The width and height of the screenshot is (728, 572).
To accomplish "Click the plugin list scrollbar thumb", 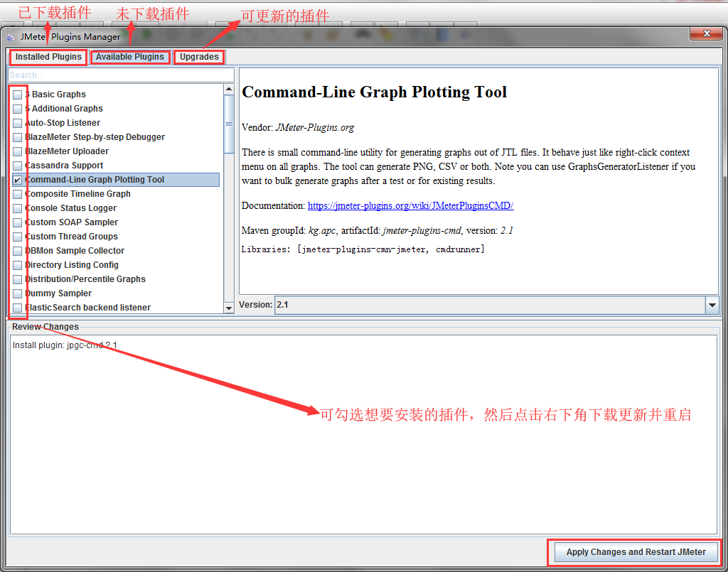I will [229, 124].
